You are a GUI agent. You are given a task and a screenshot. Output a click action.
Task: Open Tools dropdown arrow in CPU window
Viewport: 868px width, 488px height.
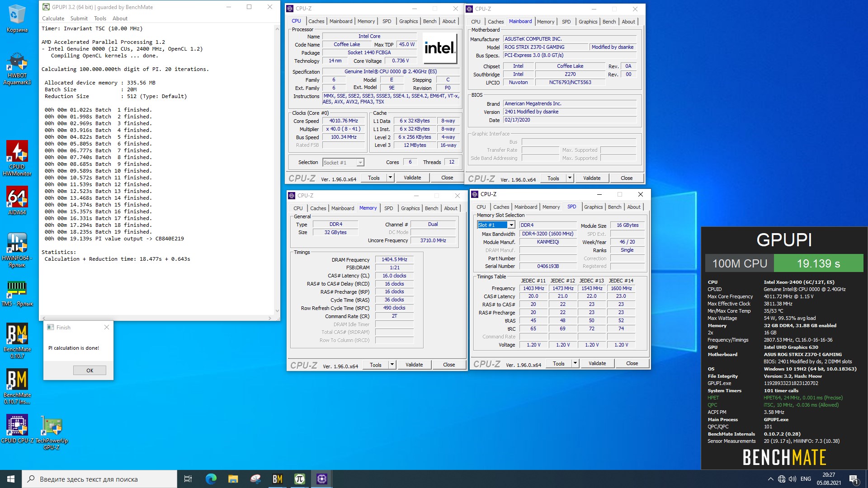[x=390, y=178]
